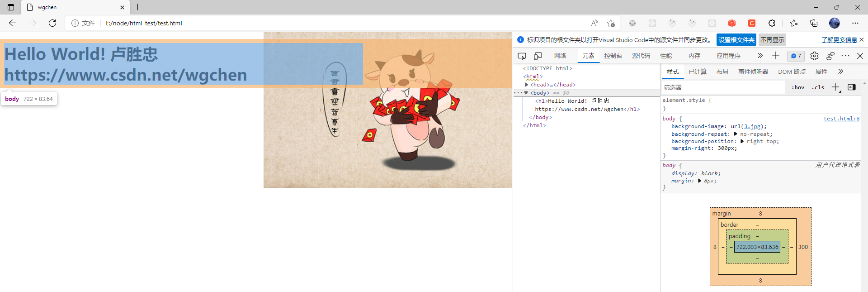Expand background-position shorthand triangle
This screenshot has width=868, height=292.
click(x=742, y=141)
